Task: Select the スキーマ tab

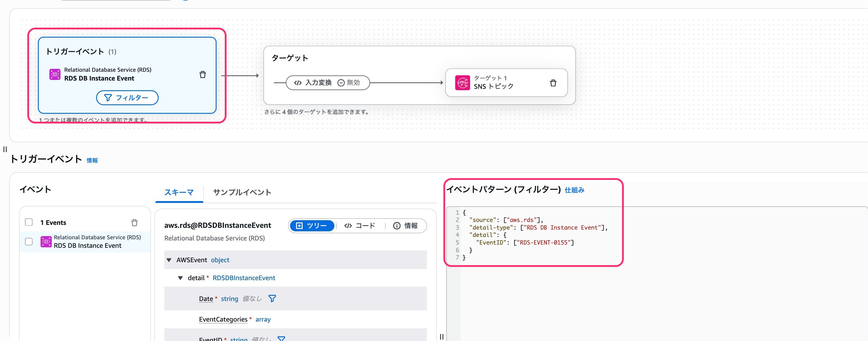Action: (179, 193)
